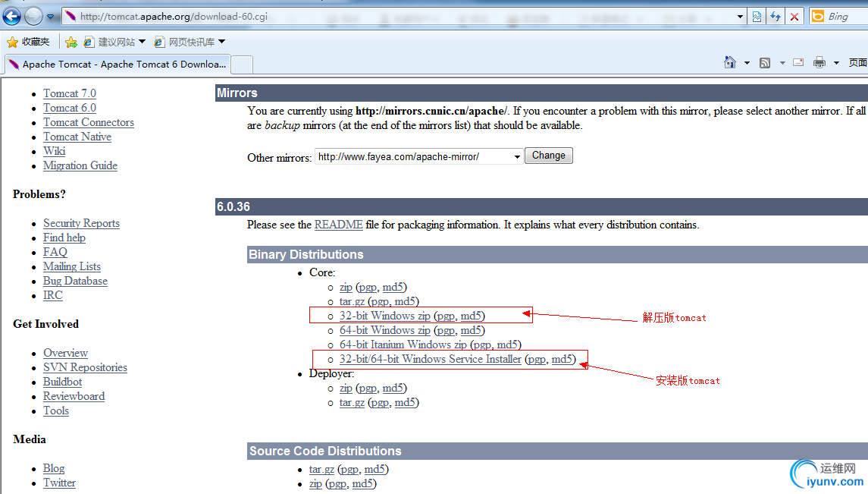Screen dimensions: 868x494
Task: Open the Buildbot link
Action: pos(63,382)
